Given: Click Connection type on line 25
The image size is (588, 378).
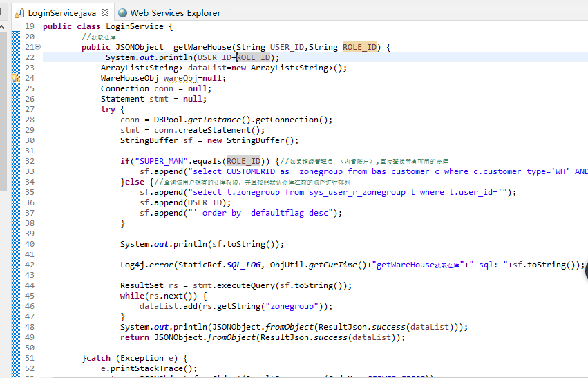Looking at the screenshot, I should tap(125, 88).
